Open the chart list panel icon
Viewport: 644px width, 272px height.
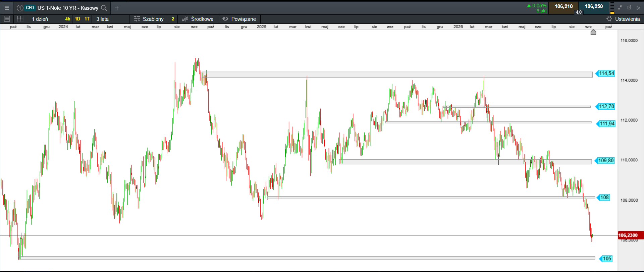pyautogui.click(x=7, y=19)
